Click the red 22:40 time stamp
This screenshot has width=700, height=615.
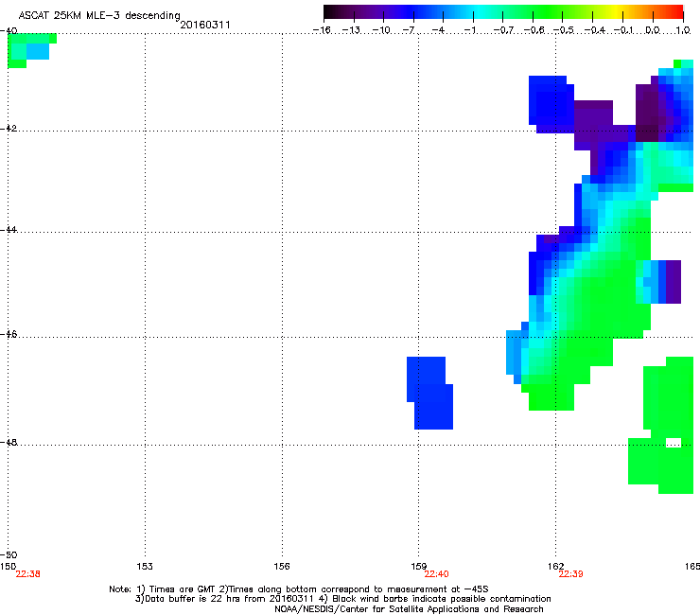pyautogui.click(x=437, y=574)
